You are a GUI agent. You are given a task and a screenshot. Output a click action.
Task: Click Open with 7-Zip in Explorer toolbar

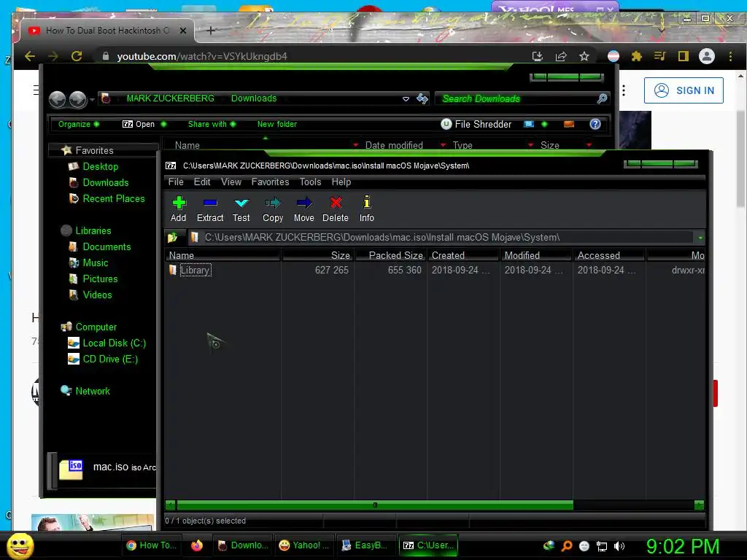click(x=139, y=124)
